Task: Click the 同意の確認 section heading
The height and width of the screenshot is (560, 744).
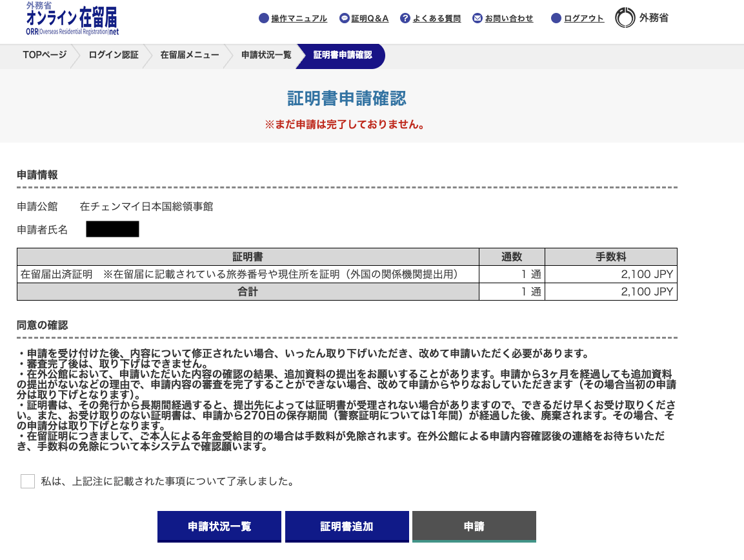Action: click(x=42, y=326)
